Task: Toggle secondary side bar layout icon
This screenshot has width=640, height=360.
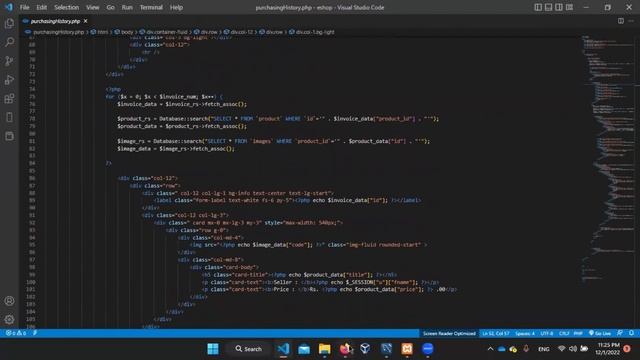Action: point(559,7)
